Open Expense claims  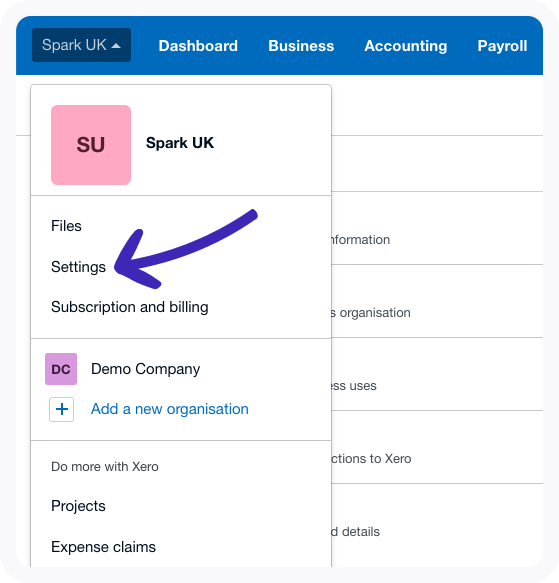(103, 547)
